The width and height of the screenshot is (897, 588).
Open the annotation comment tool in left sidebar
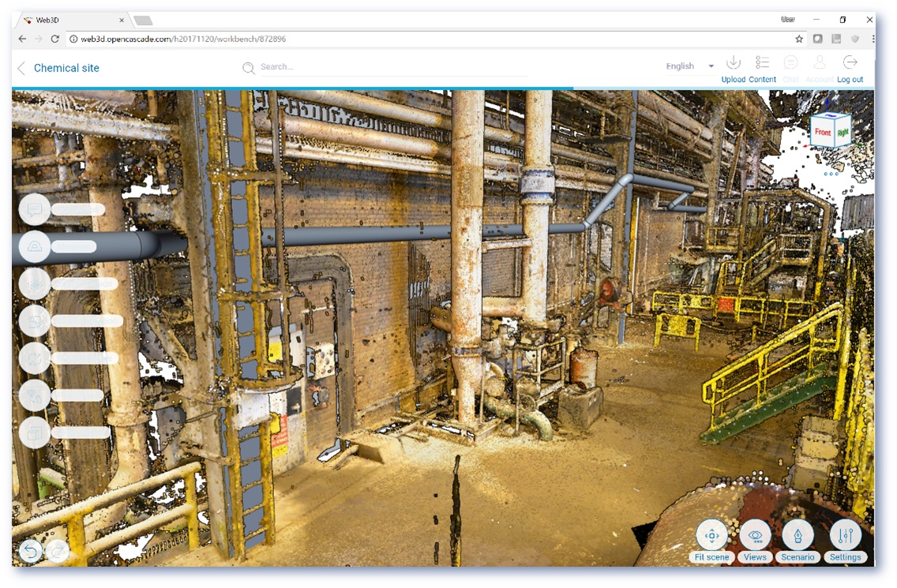click(x=35, y=209)
